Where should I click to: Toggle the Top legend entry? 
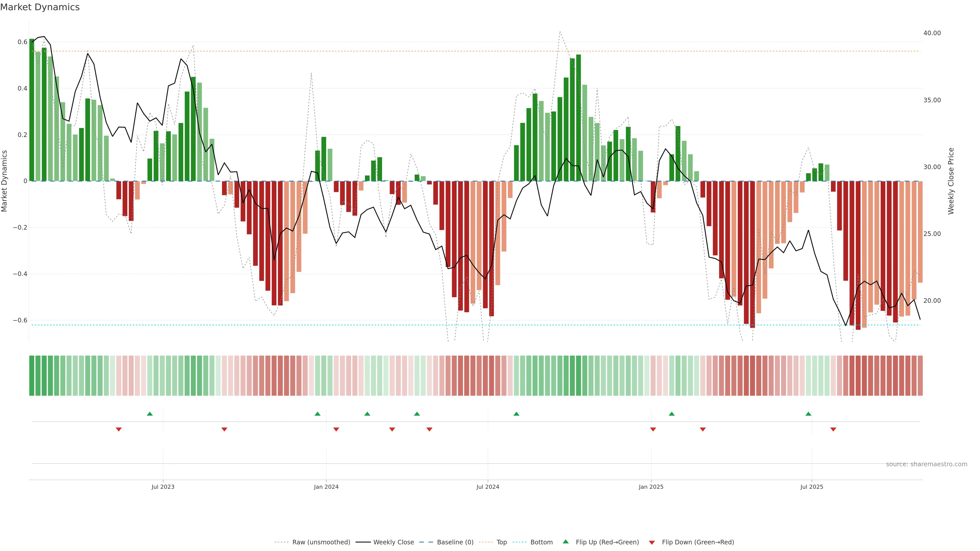click(501, 542)
